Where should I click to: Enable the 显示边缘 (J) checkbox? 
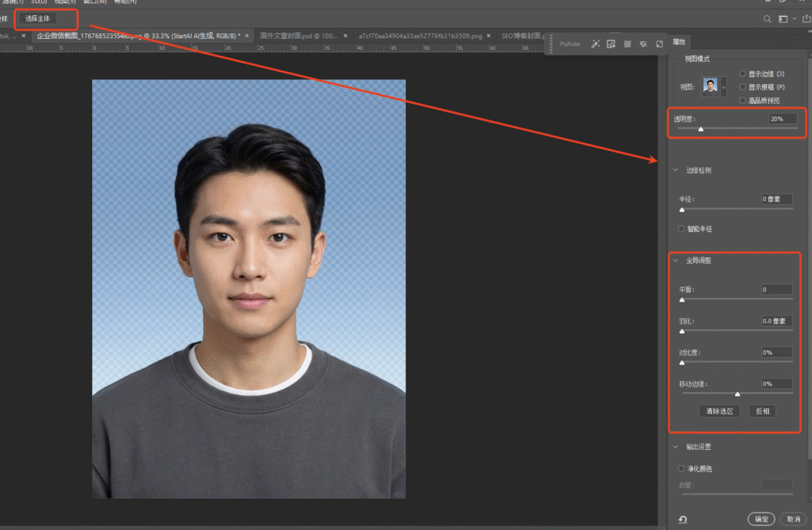[x=742, y=74]
